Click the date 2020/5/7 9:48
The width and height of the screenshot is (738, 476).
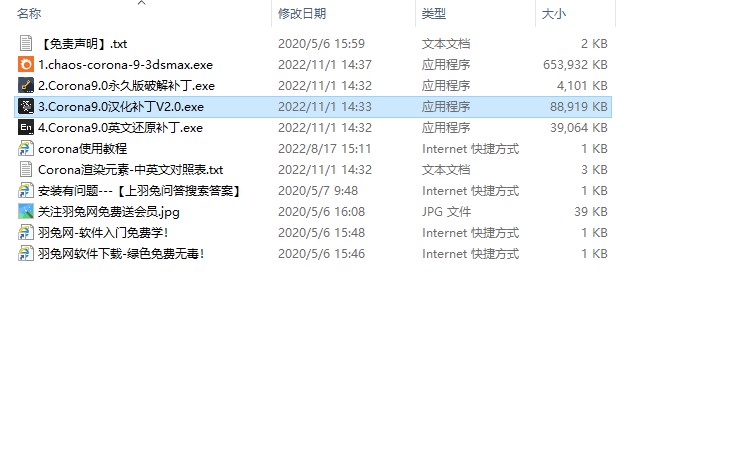(x=318, y=191)
